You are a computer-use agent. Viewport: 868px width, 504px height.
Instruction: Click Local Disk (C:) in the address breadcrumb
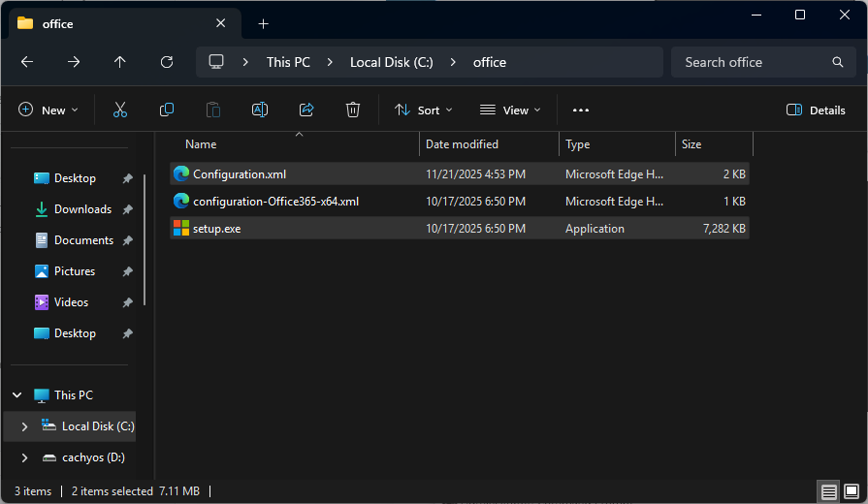(x=391, y=62)
